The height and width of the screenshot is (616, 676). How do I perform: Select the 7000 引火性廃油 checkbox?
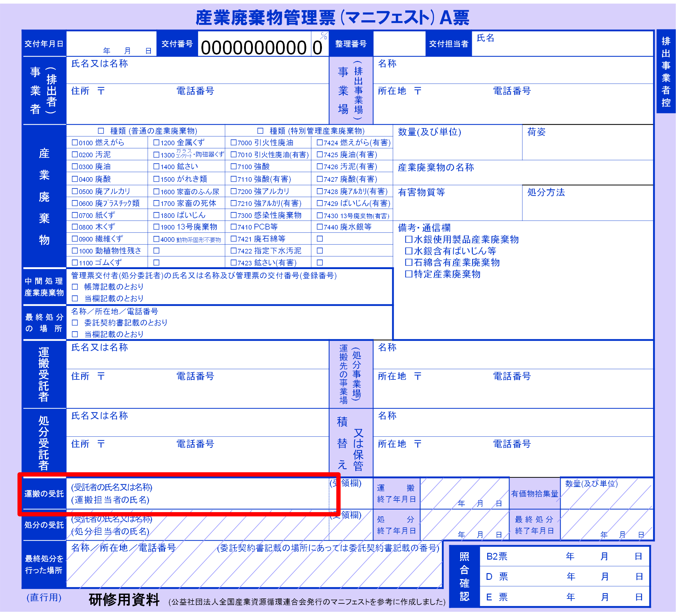coord(233,143)
